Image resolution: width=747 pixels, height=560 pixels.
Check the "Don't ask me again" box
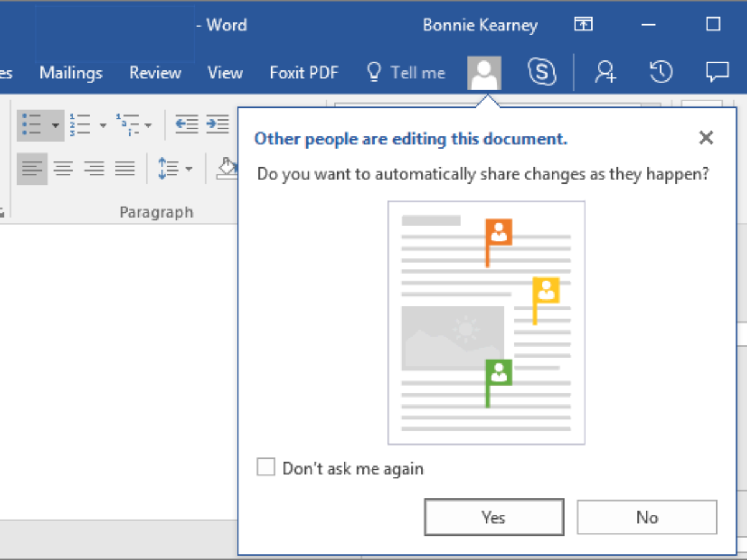click(x=266, y=467)
